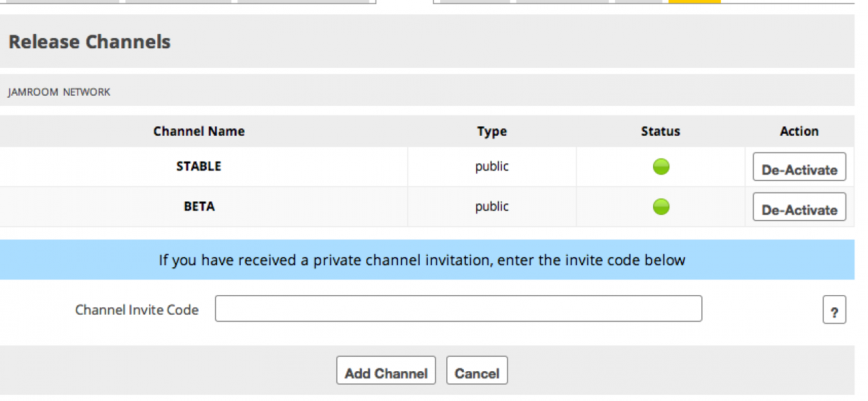868x401 pixels.
Task: Click the Type column header
Action: [492, 131]
